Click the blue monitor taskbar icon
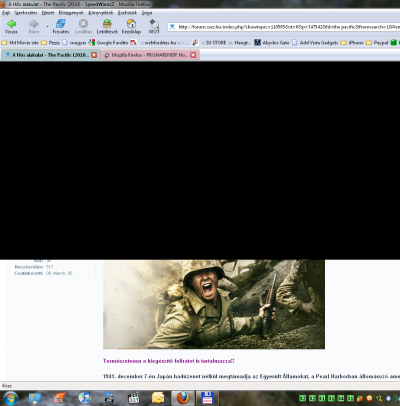 (35, 398)
